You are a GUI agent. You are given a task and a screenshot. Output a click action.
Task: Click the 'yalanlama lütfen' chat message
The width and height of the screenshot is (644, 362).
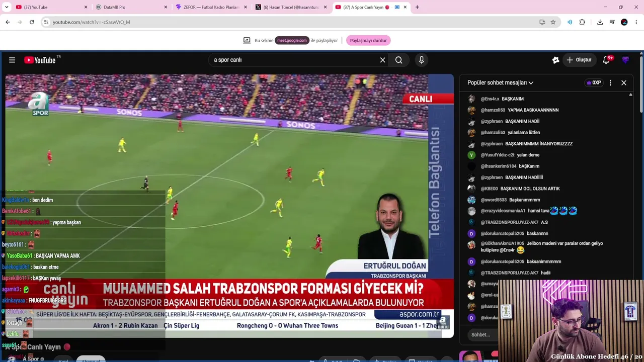[524, 133]
